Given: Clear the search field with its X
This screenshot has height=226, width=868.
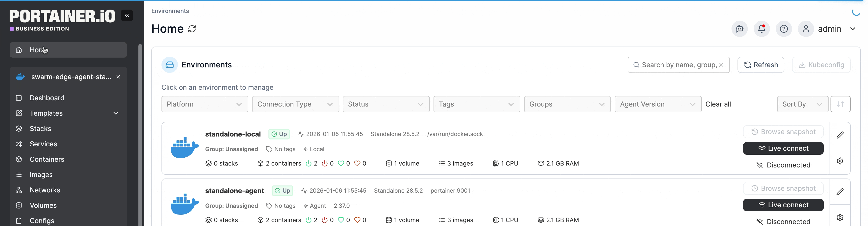Looking at the screenshot, I should (x=721, y=65).
